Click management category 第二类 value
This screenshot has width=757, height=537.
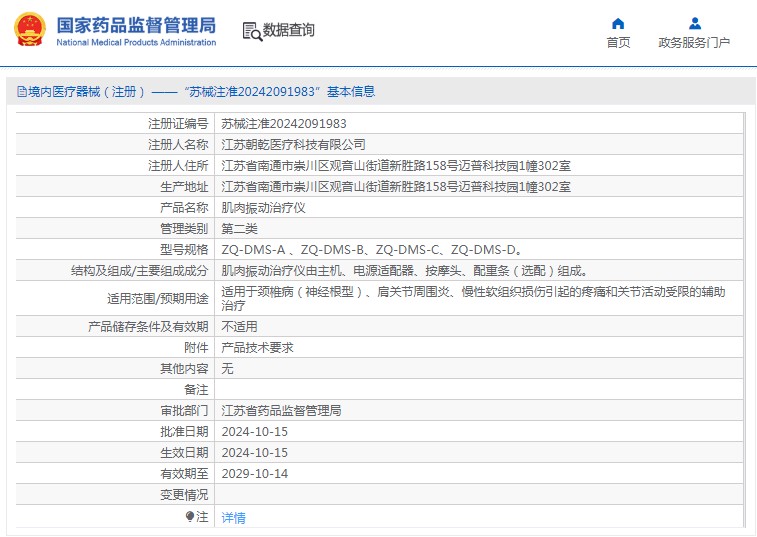239,229
